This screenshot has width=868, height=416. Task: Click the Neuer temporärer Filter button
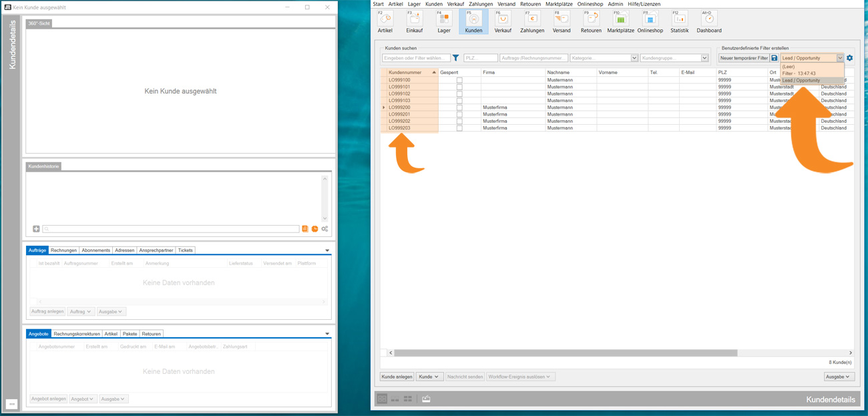744,58
